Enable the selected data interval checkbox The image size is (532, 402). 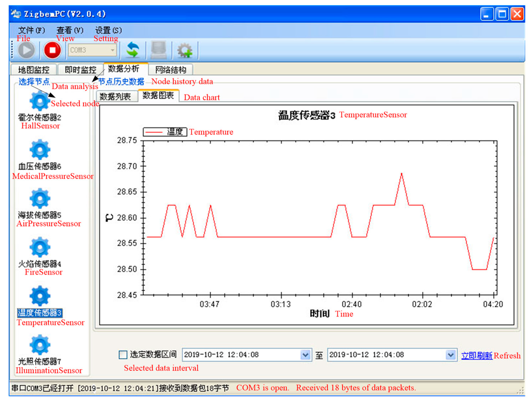click(x=123, y=355)
